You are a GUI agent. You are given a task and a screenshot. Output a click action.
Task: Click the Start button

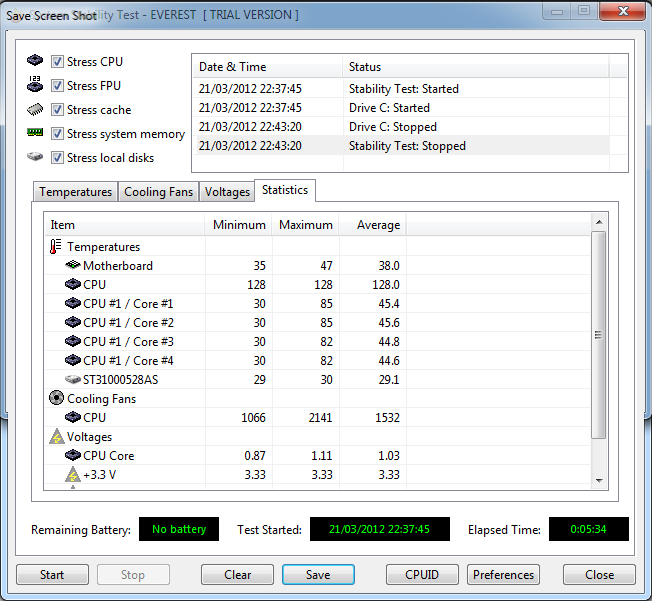coord(52,575)
